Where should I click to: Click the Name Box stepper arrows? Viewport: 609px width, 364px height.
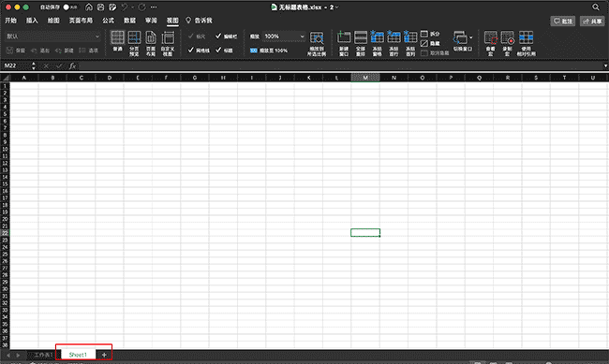click(34, 66)
